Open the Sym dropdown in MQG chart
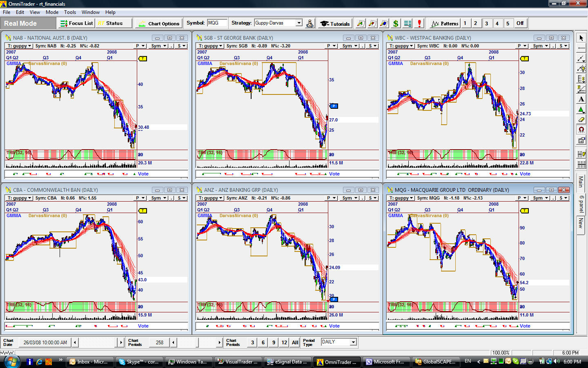 click(541, 198)
